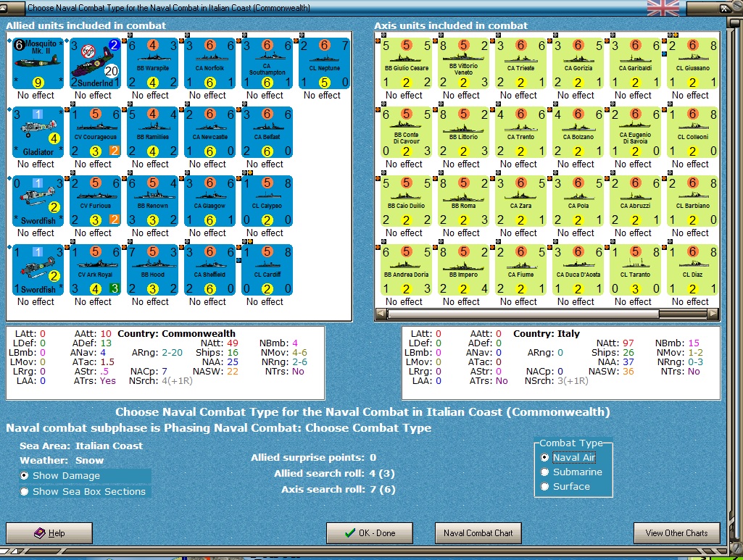Image resolution: width=743 pixels, height=560 pixels.
Task: Click Allied surprise points value
Action: coord(373,458)
